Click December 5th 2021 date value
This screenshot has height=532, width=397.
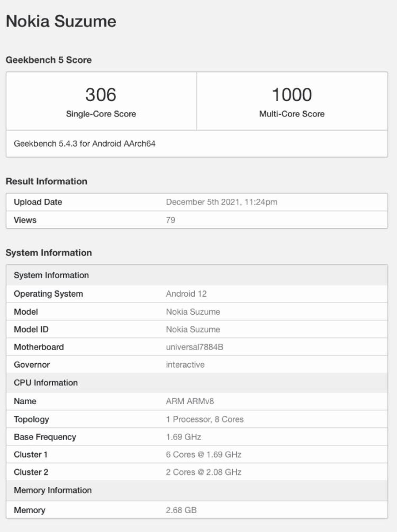(221, 202)
